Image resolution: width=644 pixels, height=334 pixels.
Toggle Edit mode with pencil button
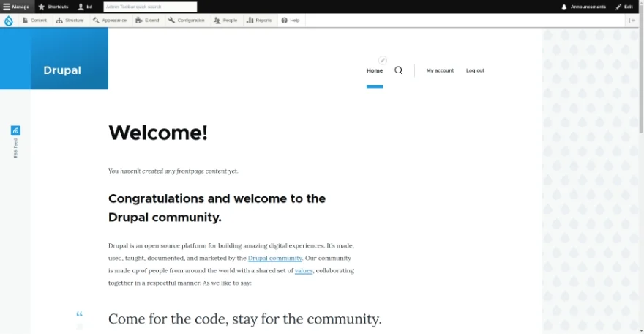624,7
